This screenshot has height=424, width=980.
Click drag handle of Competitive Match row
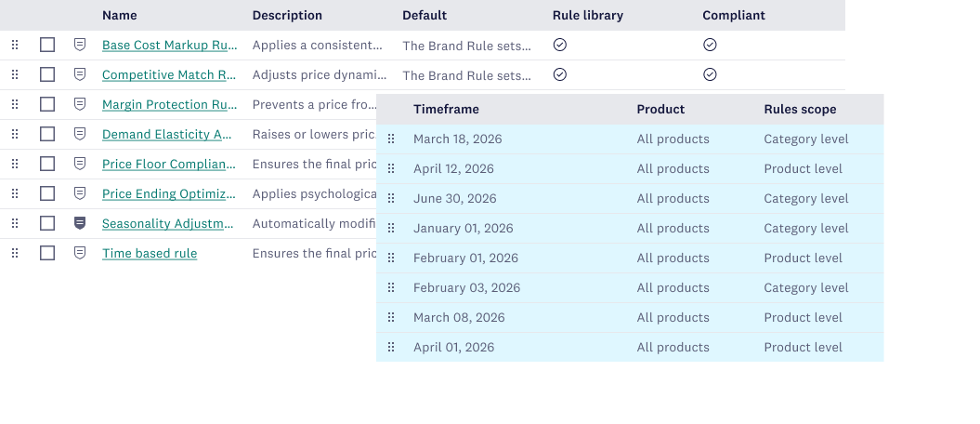coord(14,74)
